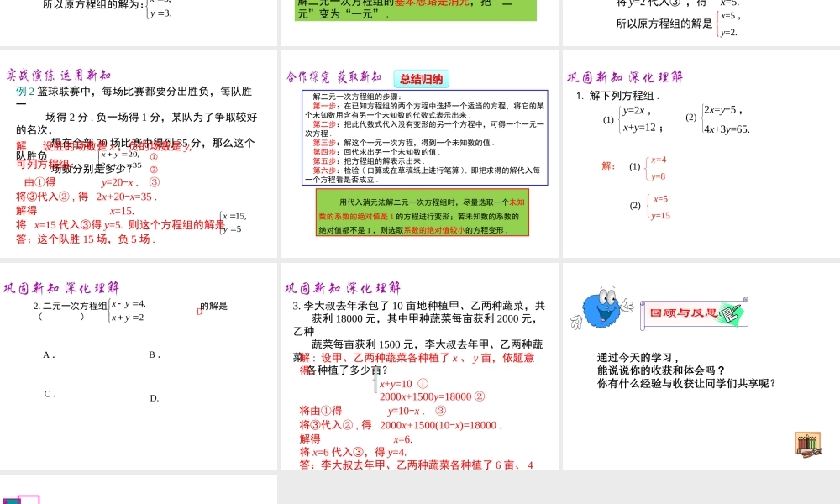Screen dimensions: 840x504
Task: Click the books icon on the review slide
Action: coord(808,444)
